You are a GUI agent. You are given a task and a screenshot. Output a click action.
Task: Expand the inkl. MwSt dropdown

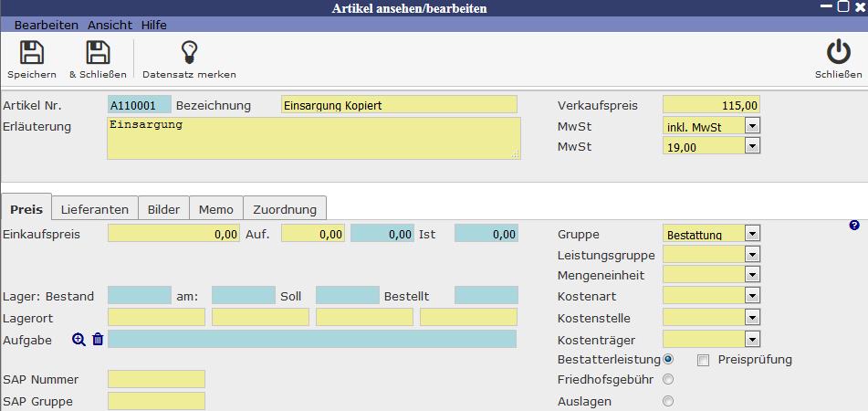click(x=752, y=125)
